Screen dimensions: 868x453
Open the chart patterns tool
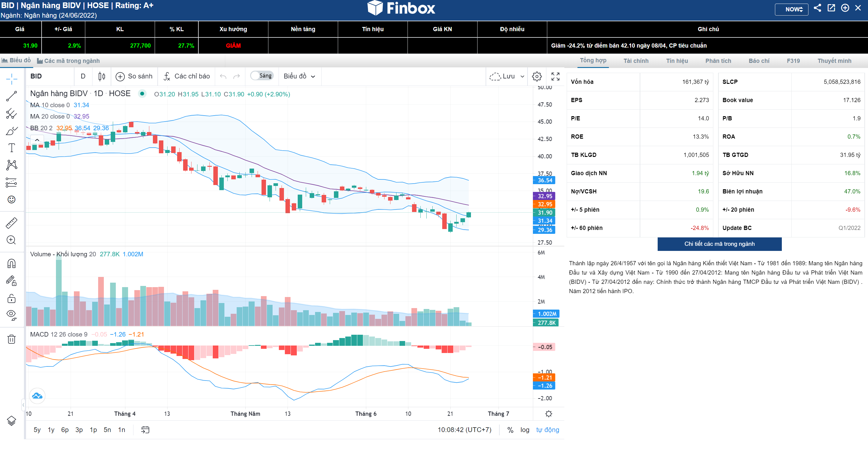(11, 165)
